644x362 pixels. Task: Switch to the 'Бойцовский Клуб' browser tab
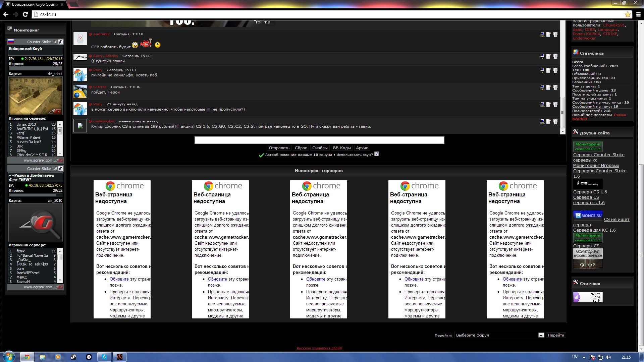click(x=35, y=4)
